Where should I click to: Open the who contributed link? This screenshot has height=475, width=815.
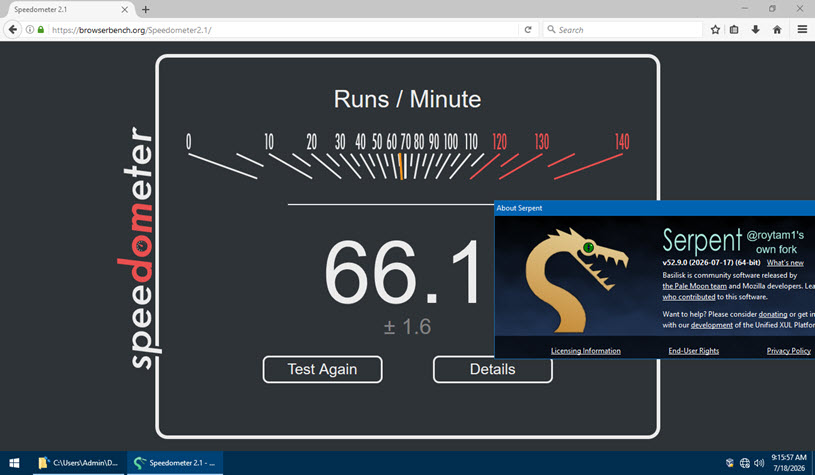689,297
